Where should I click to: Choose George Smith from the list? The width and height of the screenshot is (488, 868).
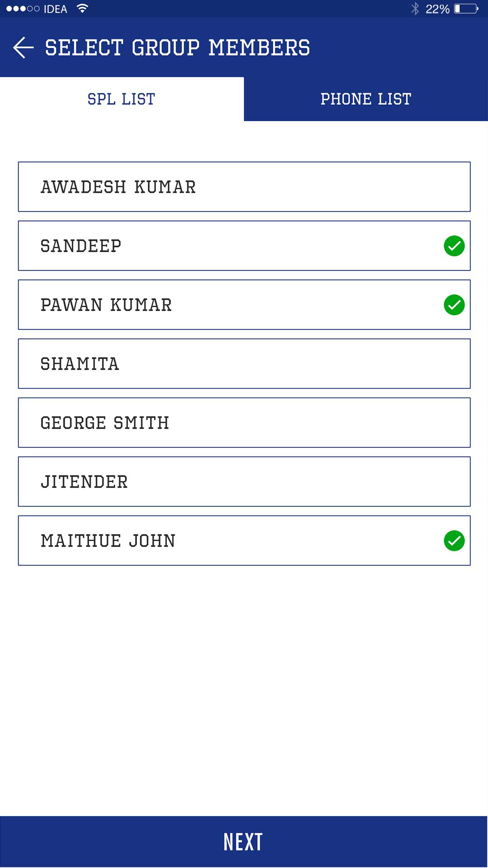coord(244,423)
